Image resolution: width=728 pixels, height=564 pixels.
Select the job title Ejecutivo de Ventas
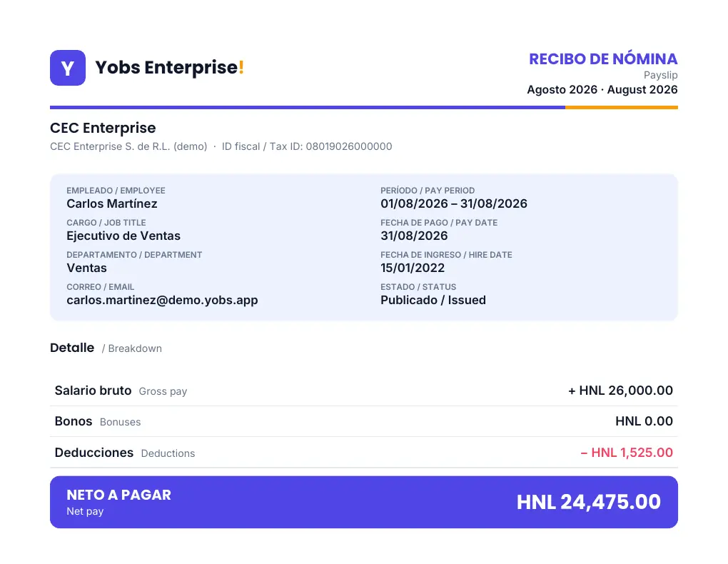tap(123, 236)
